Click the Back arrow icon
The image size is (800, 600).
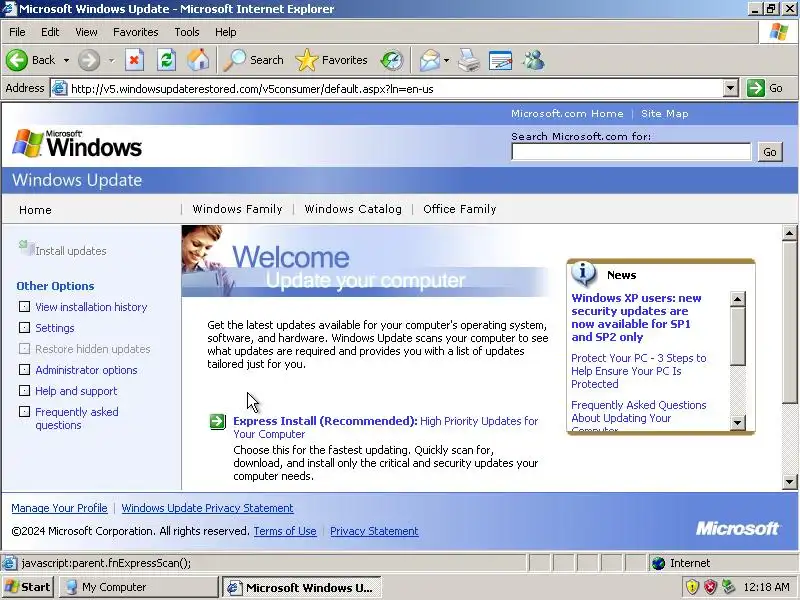tap(17, 60)
